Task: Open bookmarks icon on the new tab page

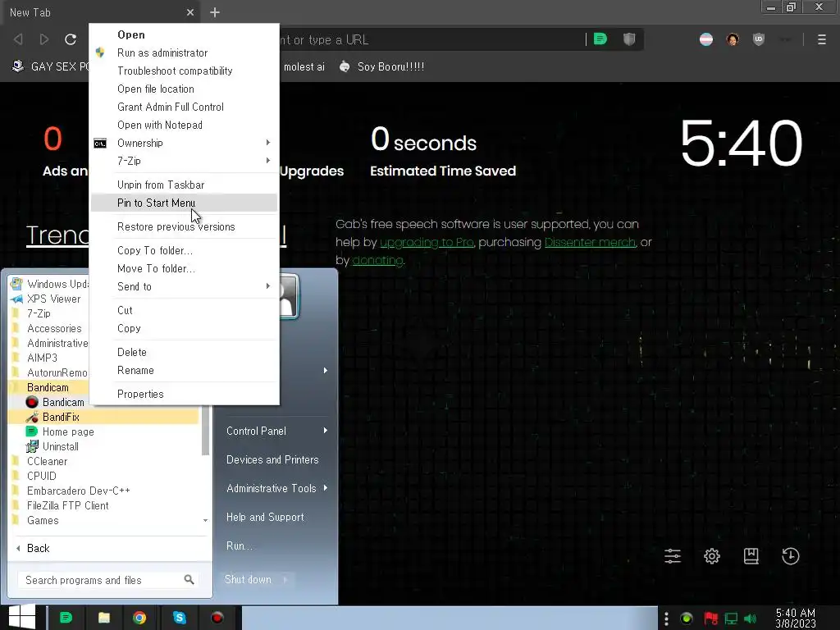Action: pos(751,556)
